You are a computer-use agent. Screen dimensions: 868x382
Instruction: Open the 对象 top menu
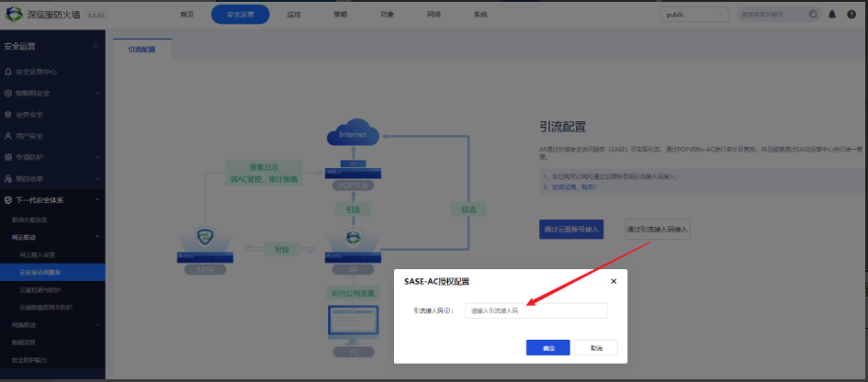click(x=387, y=15)
